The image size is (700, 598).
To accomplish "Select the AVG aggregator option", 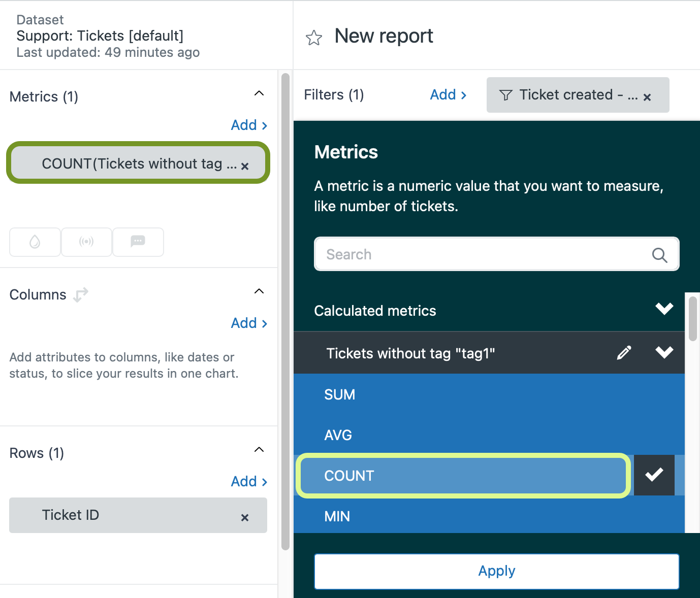I will (338, 435).
